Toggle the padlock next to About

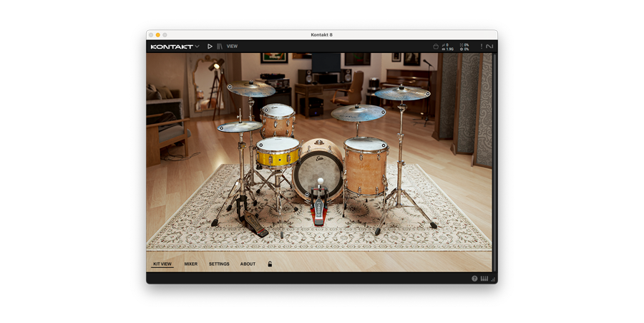(270, 264)
